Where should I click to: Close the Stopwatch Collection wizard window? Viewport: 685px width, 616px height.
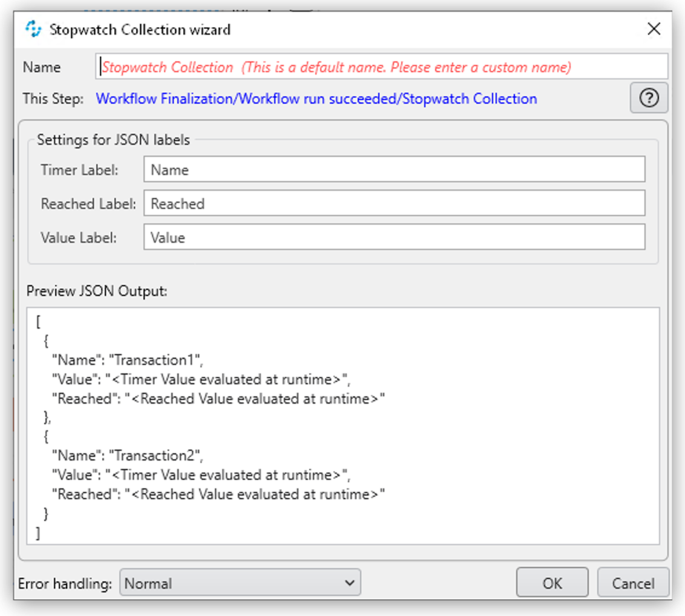pos(654,29)
